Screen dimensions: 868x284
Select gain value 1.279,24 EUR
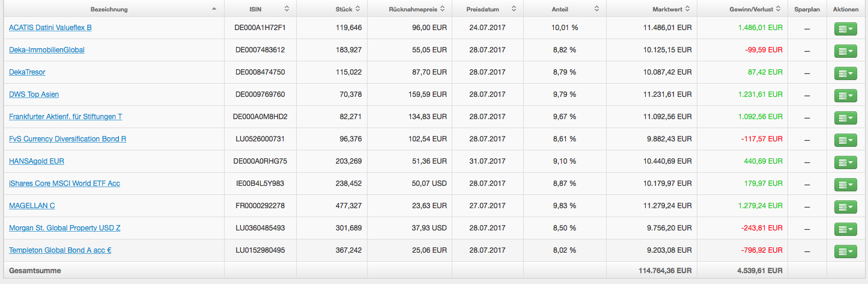[x=760, y=206]
